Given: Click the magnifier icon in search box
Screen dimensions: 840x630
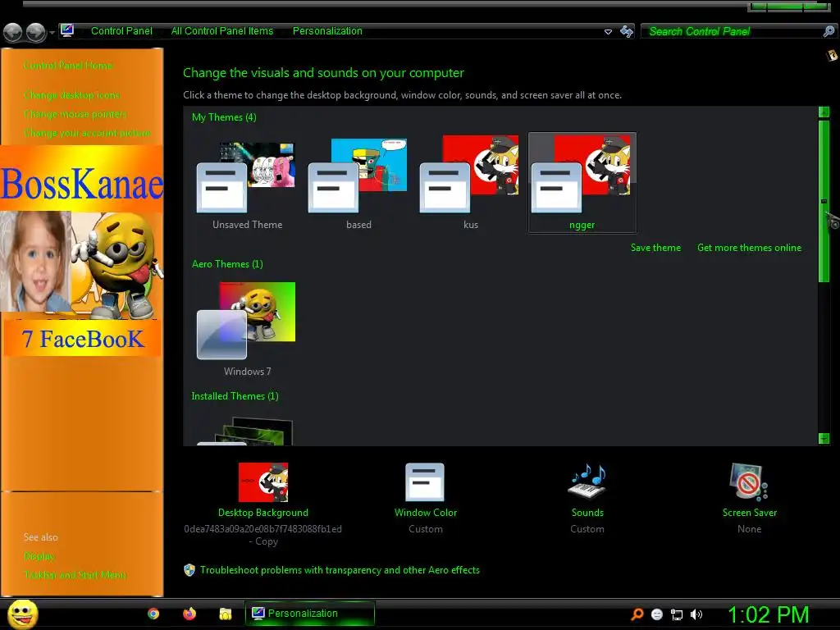Looking at the screenshot, I should tap(829, 32).
